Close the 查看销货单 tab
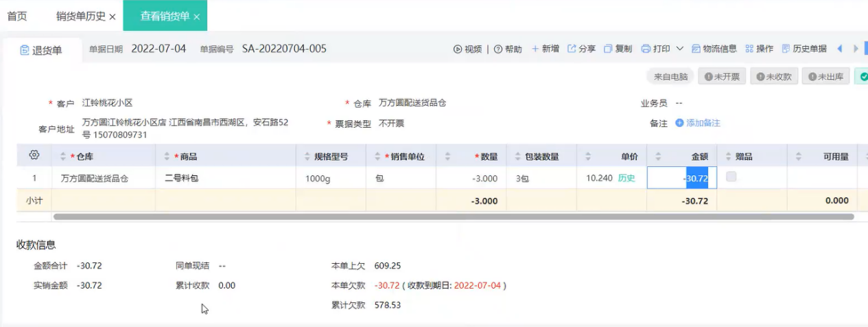 196,16
